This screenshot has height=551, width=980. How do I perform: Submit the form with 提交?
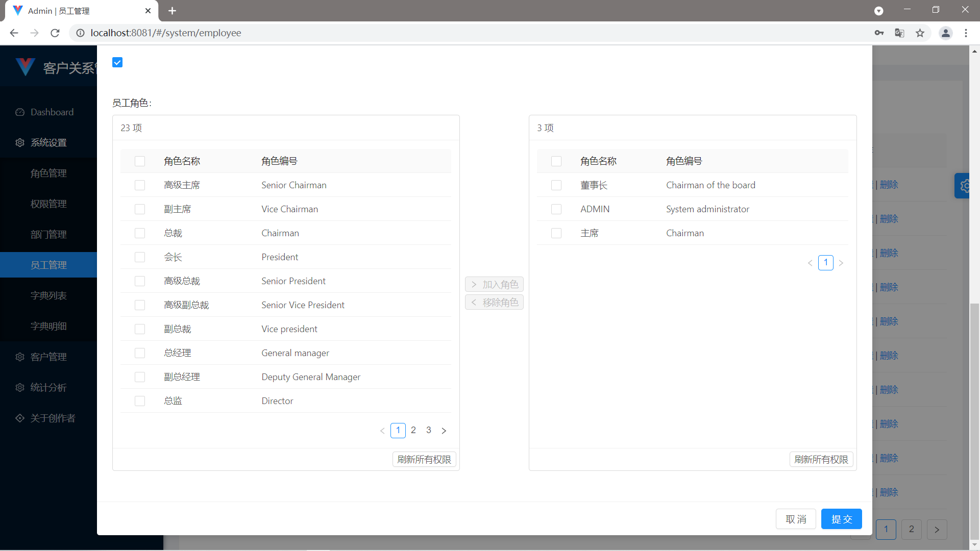coord(842,519)
